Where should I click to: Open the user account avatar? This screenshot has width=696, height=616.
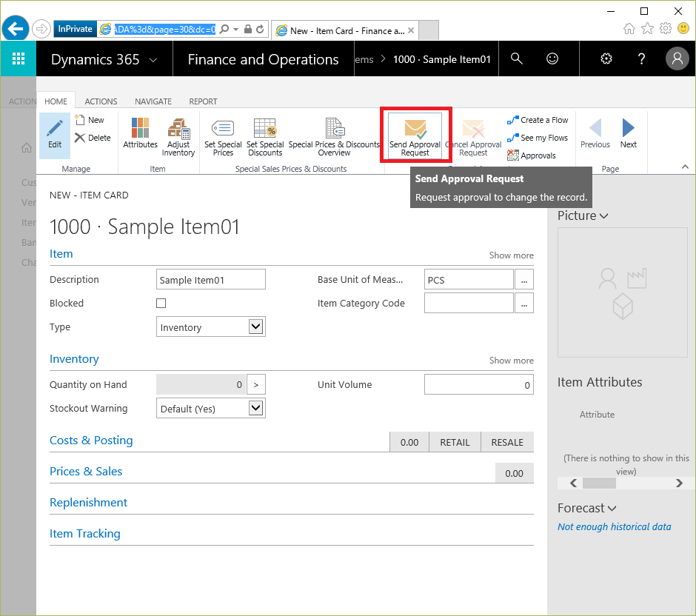[x=677, y=58]
